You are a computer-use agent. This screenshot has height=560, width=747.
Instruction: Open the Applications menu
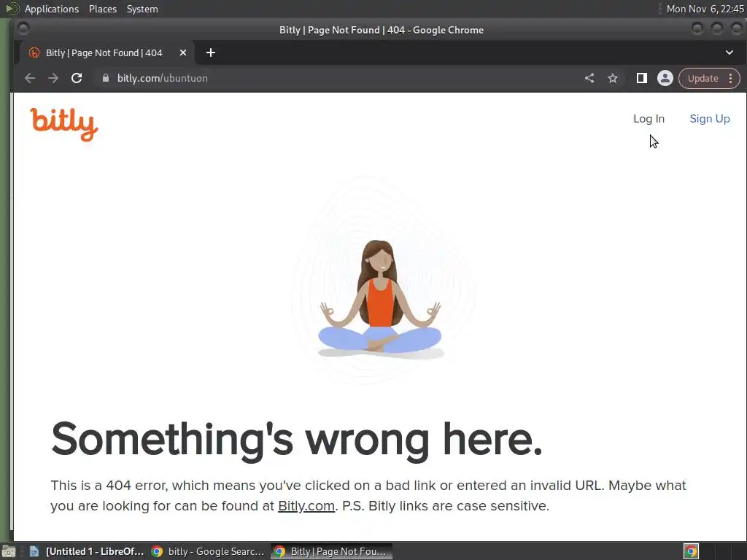[52, 9]
